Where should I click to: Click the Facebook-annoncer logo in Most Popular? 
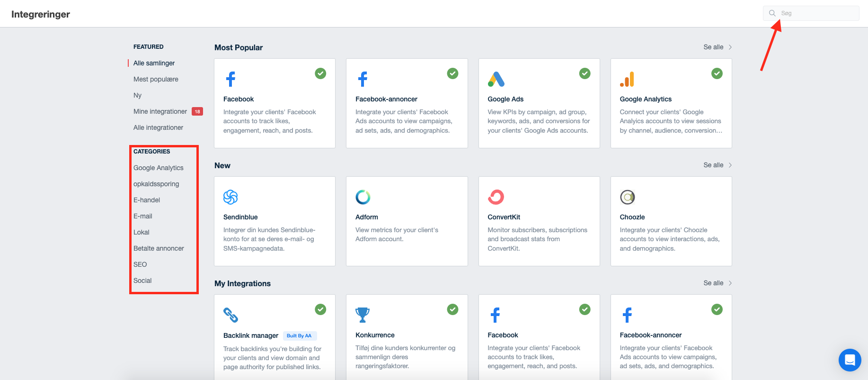pyautogui.click(x=363, y=79)
